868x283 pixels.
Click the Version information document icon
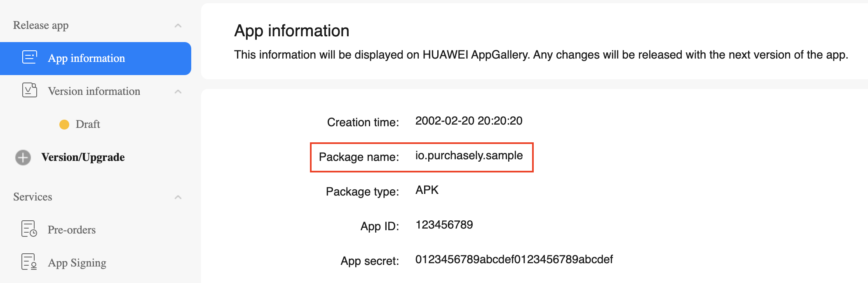tap(29, 90)
